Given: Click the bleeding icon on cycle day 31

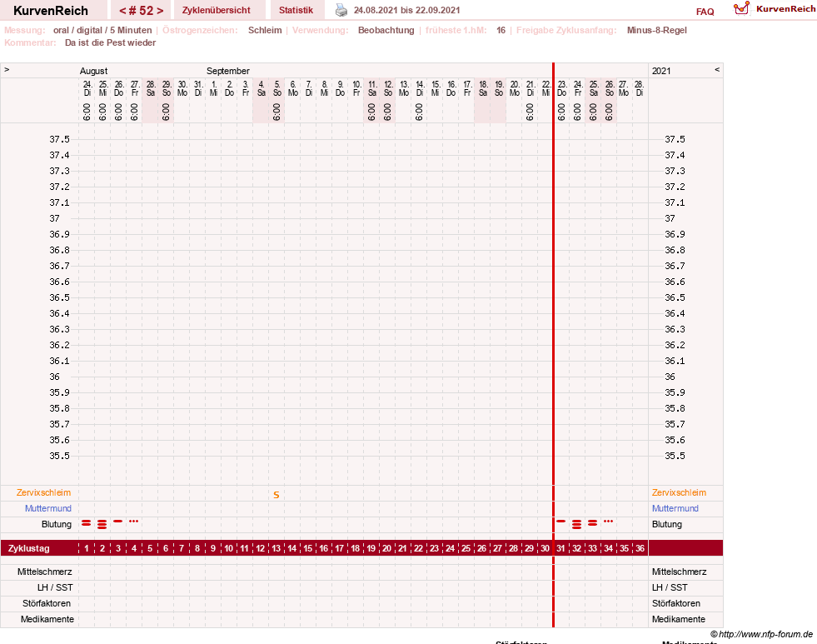Looking at the screenshot, I should click(560, 521).
